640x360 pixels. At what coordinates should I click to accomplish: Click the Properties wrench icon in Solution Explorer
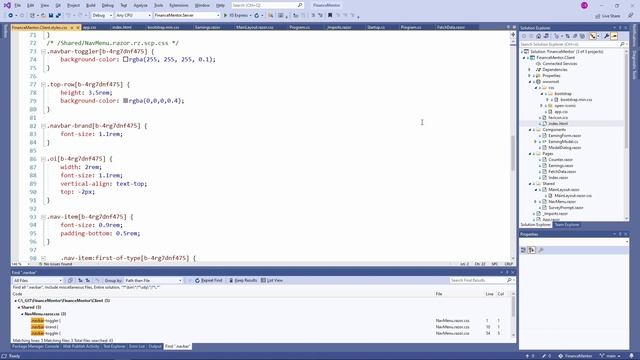pos(607,36)
